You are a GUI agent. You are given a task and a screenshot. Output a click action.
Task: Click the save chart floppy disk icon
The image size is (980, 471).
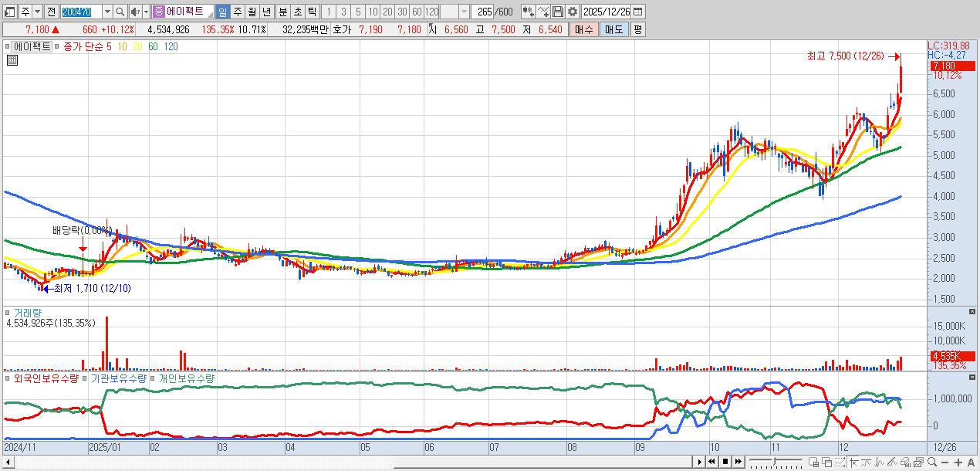point(559,12)
